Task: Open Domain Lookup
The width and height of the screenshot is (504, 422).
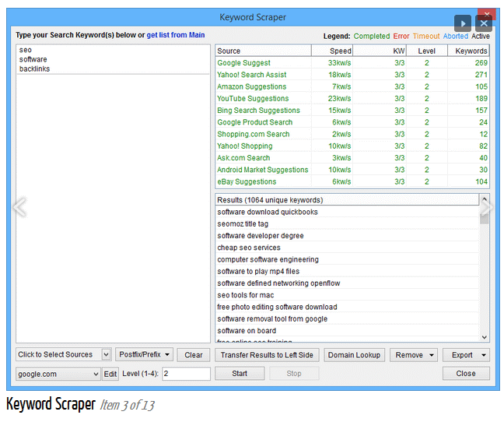Action: tap(354, 355)
